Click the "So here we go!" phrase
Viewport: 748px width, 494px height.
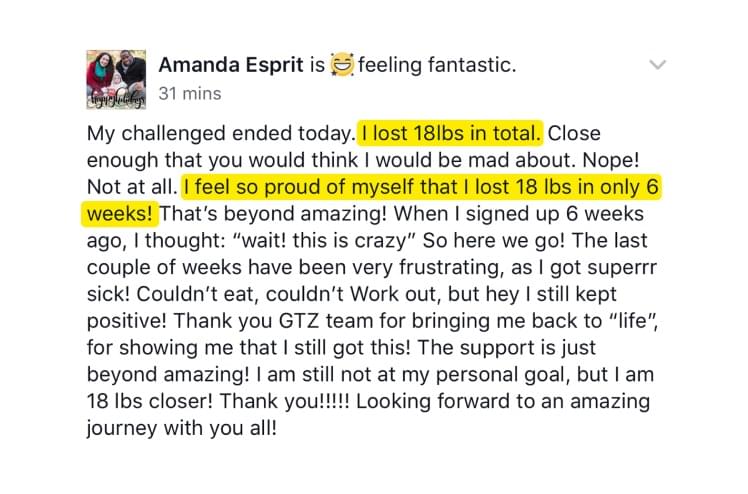pyautogui.click(x=542, y=240)
